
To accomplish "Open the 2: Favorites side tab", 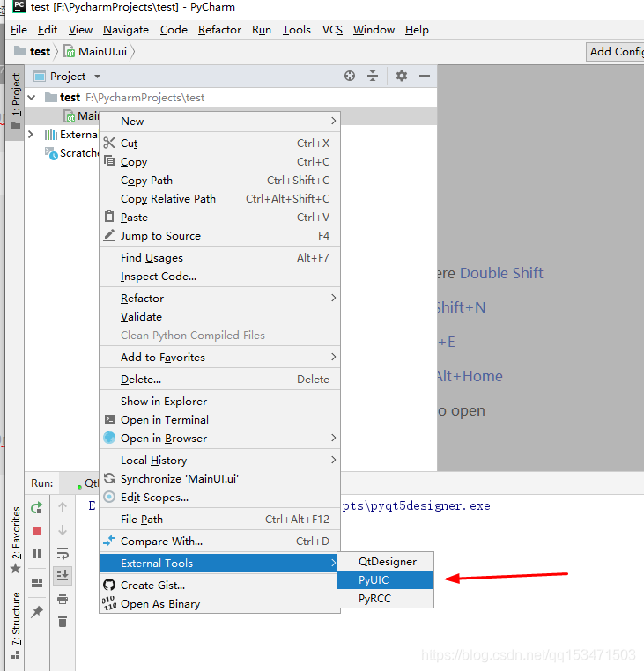I will tap(16, 540).
